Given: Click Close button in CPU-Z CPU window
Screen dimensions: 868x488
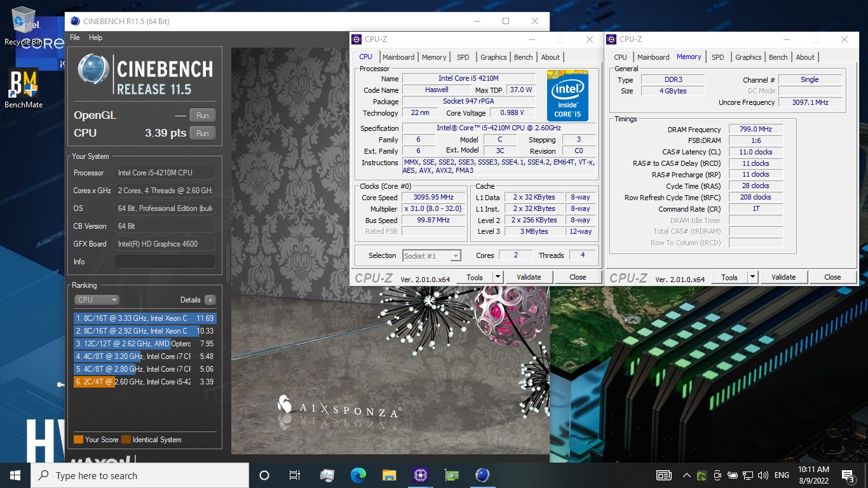Looking at the screenshot, I should click(578, 277).
